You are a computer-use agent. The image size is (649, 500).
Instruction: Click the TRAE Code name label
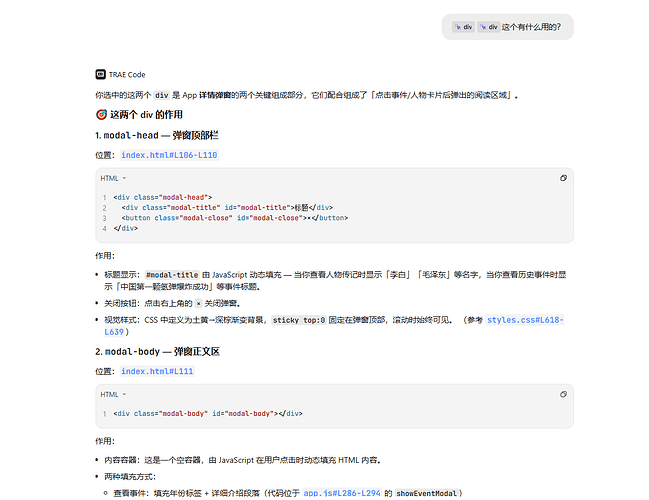(x=127, y=75)
